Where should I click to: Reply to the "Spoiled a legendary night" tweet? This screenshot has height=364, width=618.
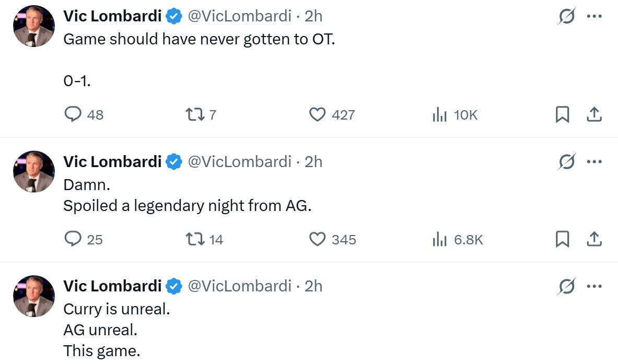(73, 239)
